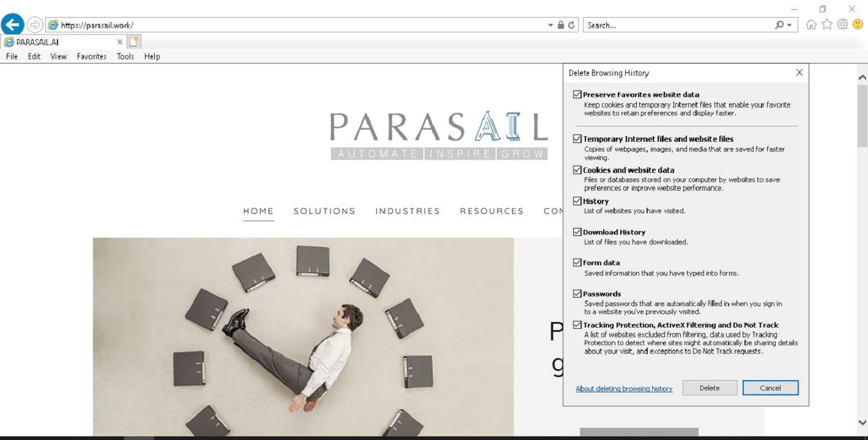The image size is (868, 440).
Task: Open the Favorites star icon
Action: point(827,24)
